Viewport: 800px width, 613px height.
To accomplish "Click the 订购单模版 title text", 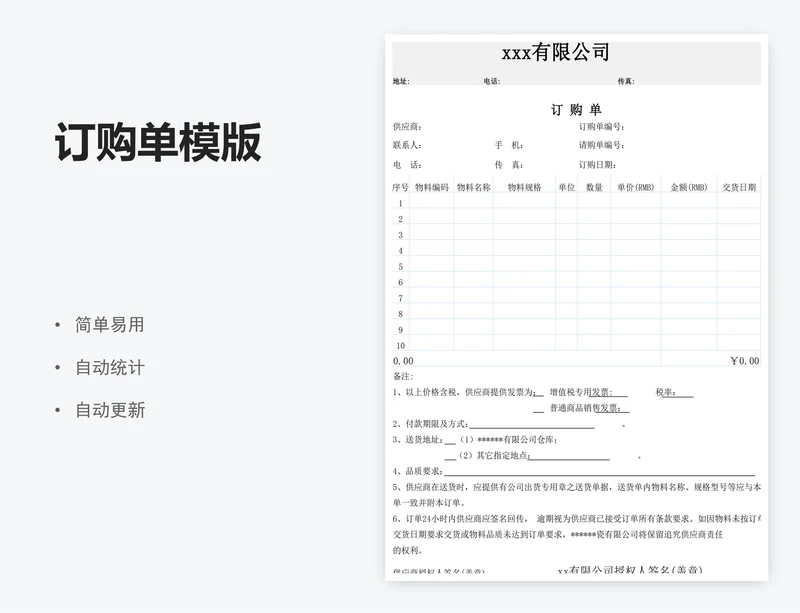I will point(158,142).
